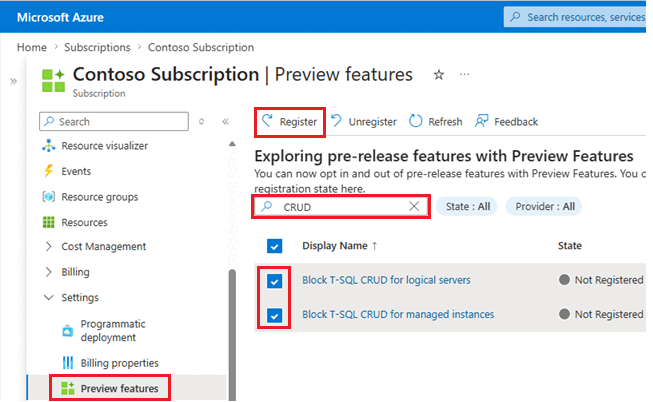The height and width of the screenshot is (402, 653).
Task: Open Resource groups in sidebar
Action: (100, 197)
